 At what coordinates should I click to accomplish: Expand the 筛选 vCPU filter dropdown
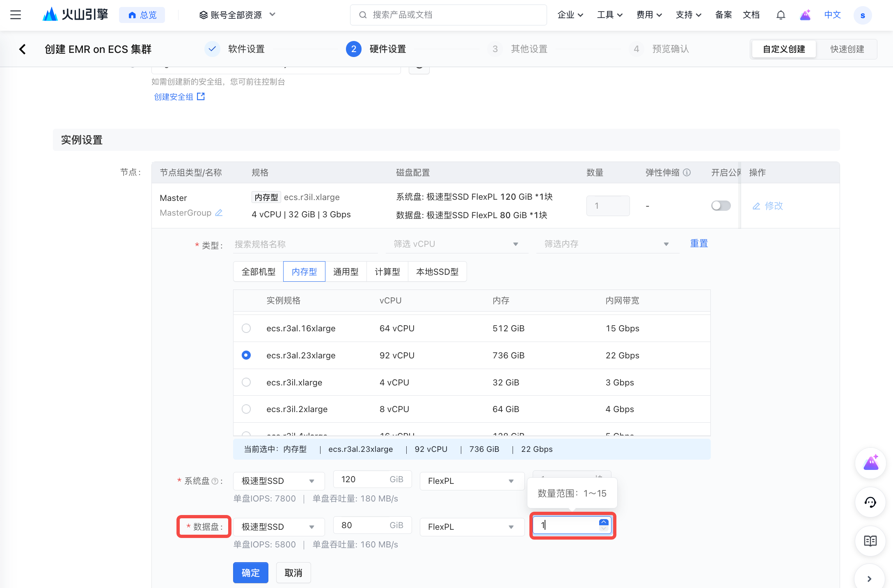(456, 244)
